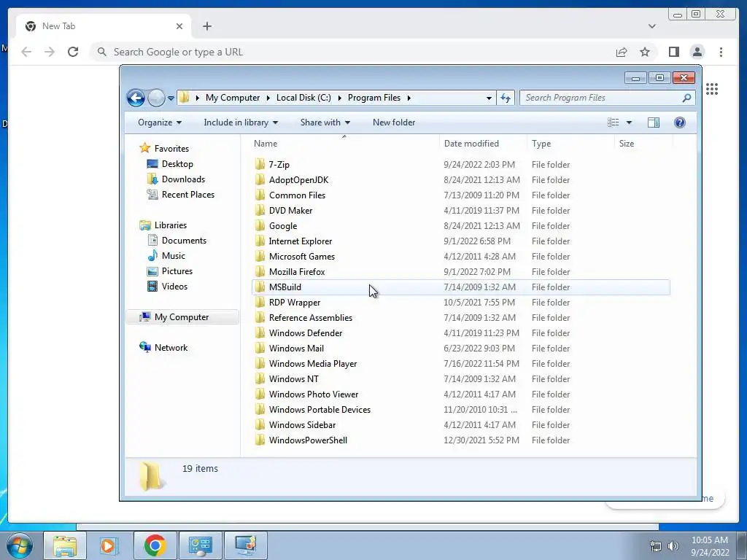The image size is (747, 560).
Task: Select the Internet Explorer folder icon
Action: [x=260, y=241]
